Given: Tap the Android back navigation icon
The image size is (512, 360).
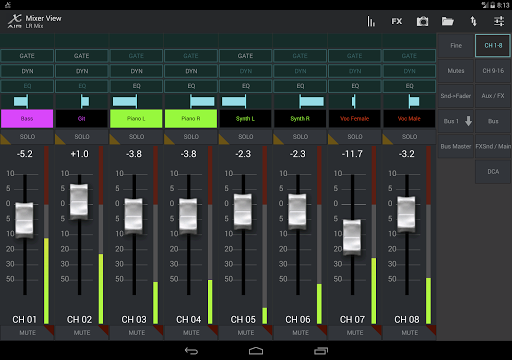Looking at the screenshot, I should tap(191, 351).
